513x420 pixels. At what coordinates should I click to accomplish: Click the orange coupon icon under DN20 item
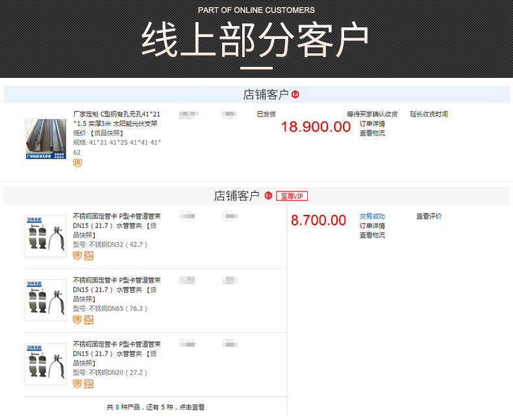coord(89,384)
